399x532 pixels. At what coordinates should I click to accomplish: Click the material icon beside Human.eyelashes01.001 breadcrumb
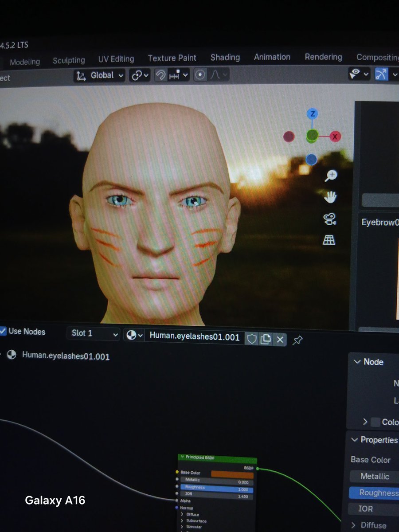click(x=12, y=355)
